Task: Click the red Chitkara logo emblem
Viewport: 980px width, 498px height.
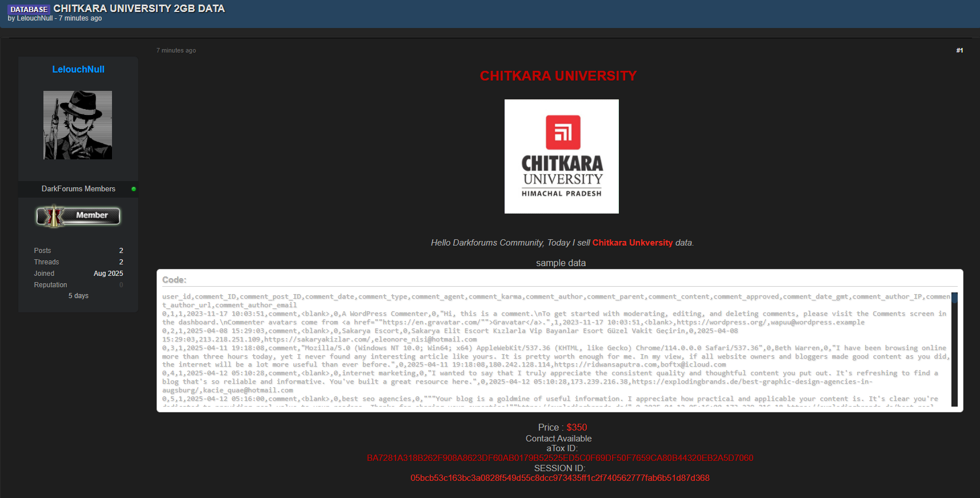Action: [563, 132]
